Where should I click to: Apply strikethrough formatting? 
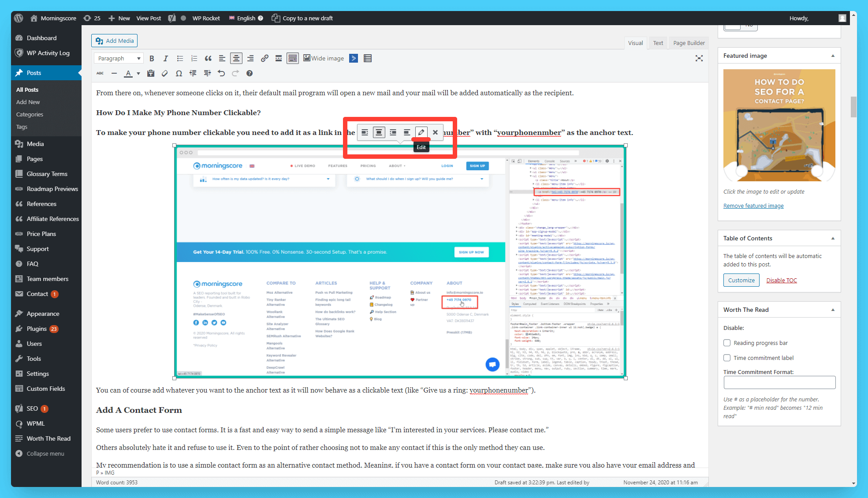point(100,73)
